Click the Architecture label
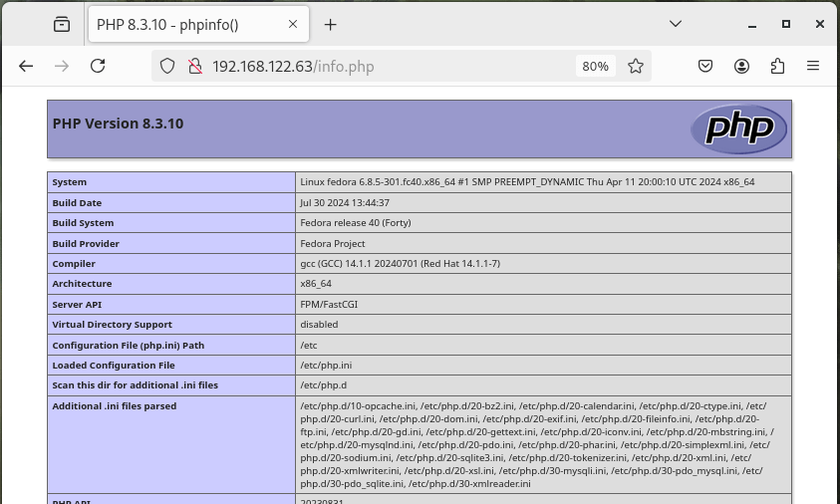The image size is (840, 504). (82, 284)
